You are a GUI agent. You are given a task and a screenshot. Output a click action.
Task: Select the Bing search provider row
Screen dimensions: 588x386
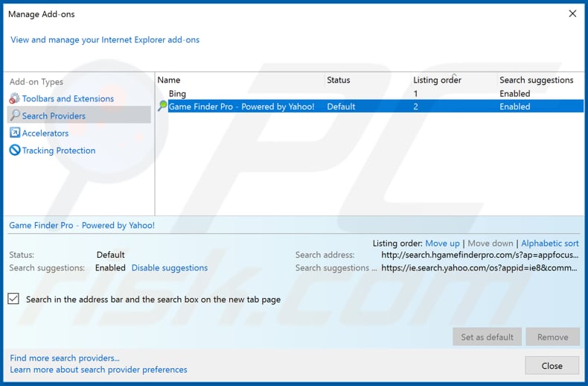pos(369,93)
